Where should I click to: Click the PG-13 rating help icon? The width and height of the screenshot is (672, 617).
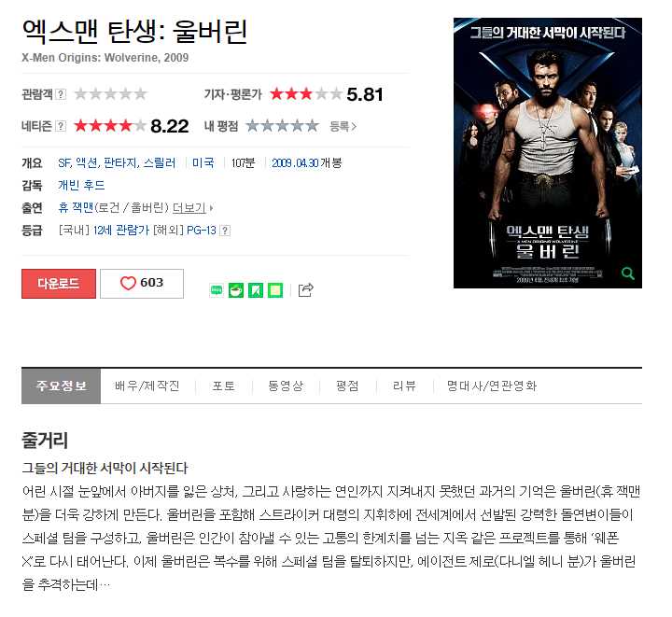225,231
